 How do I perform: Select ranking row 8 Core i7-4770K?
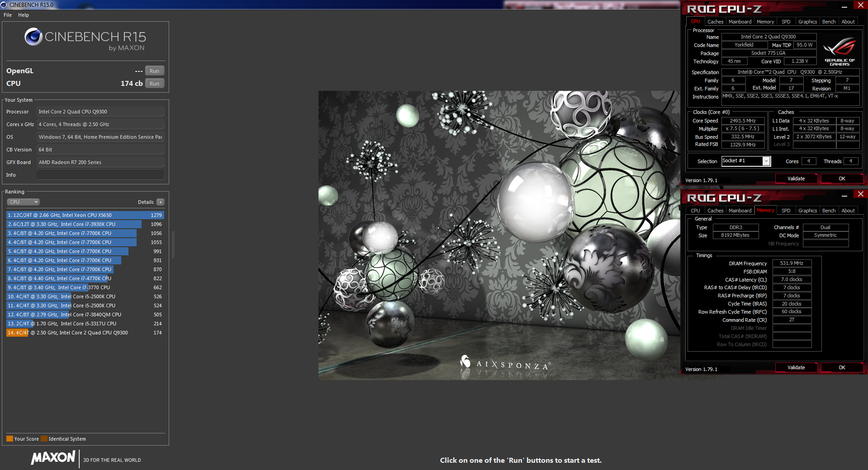[x=85, y=278]
